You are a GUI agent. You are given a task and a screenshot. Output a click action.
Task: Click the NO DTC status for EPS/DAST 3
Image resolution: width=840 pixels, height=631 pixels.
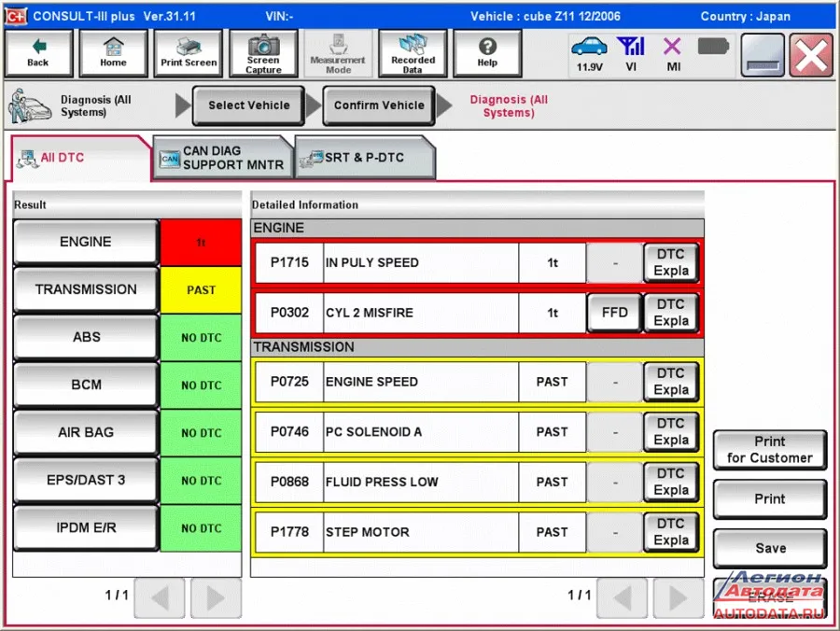click(x=201, y=481)
